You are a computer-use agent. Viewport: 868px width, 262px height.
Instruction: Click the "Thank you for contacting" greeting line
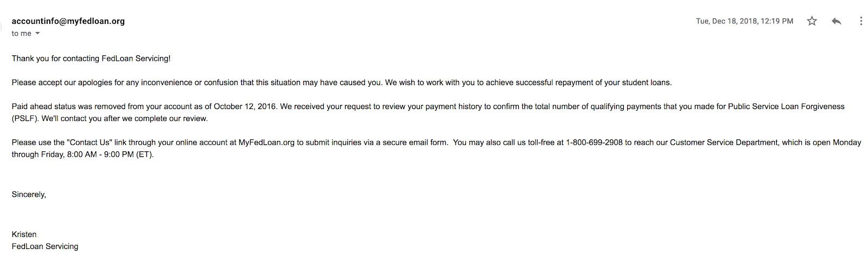(x=91, y=59)
